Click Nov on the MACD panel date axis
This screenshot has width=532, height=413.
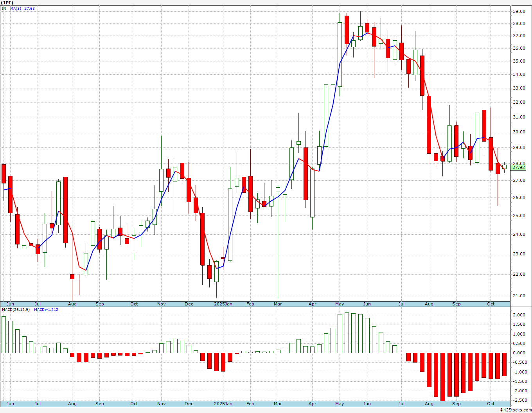click(162, 404)
